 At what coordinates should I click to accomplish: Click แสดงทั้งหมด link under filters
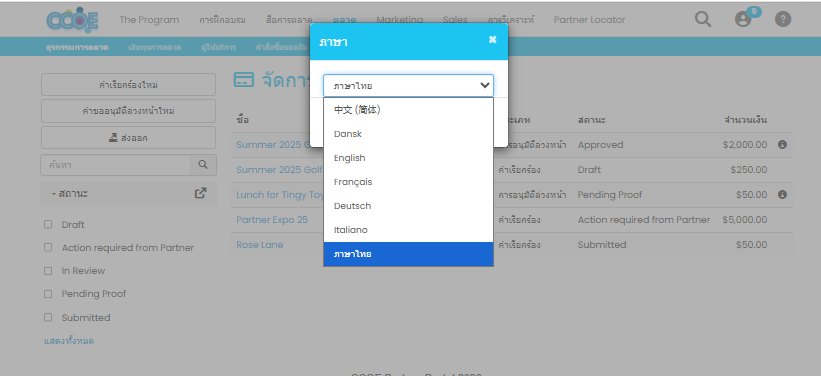69,341
